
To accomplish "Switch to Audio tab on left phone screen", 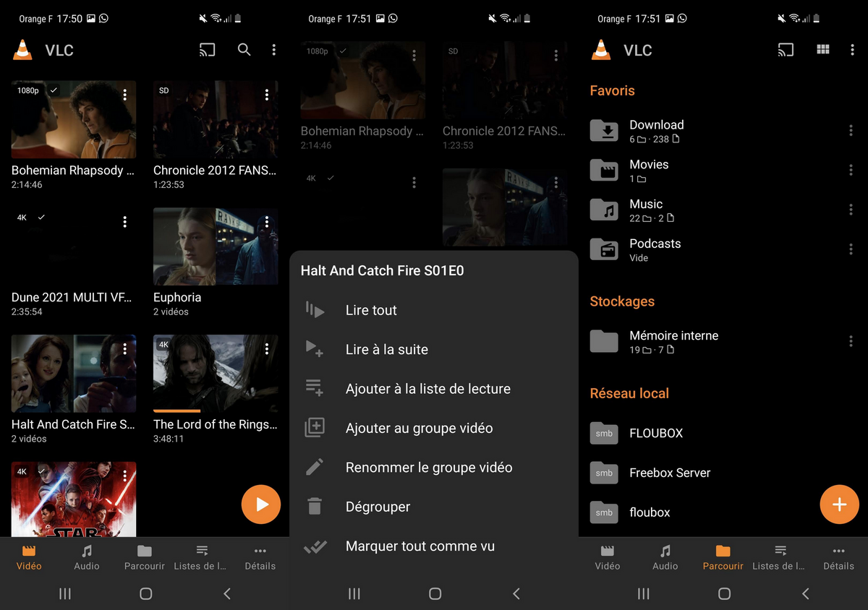I will 87,557.
